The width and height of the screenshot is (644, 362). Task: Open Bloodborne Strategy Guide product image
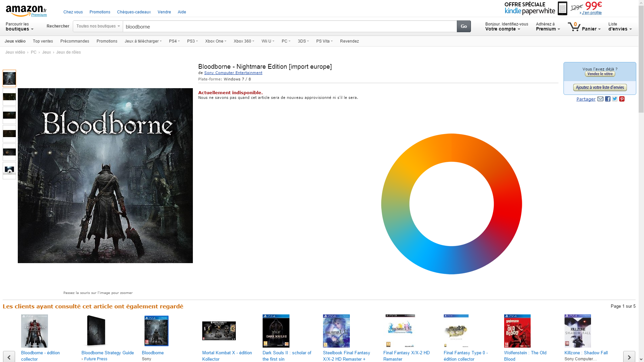pyautogui.click(x=96, y=331)
